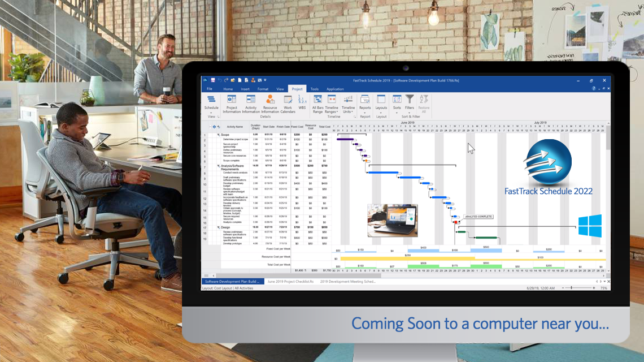Open the Schedule view icon
This screenshot has height=362, width=644.
212,101
